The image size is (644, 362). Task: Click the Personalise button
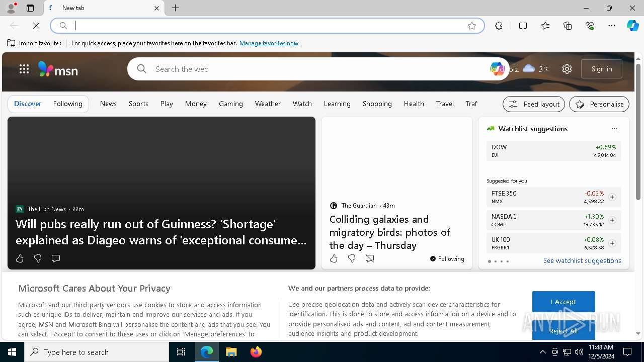[x=599, y=104]
